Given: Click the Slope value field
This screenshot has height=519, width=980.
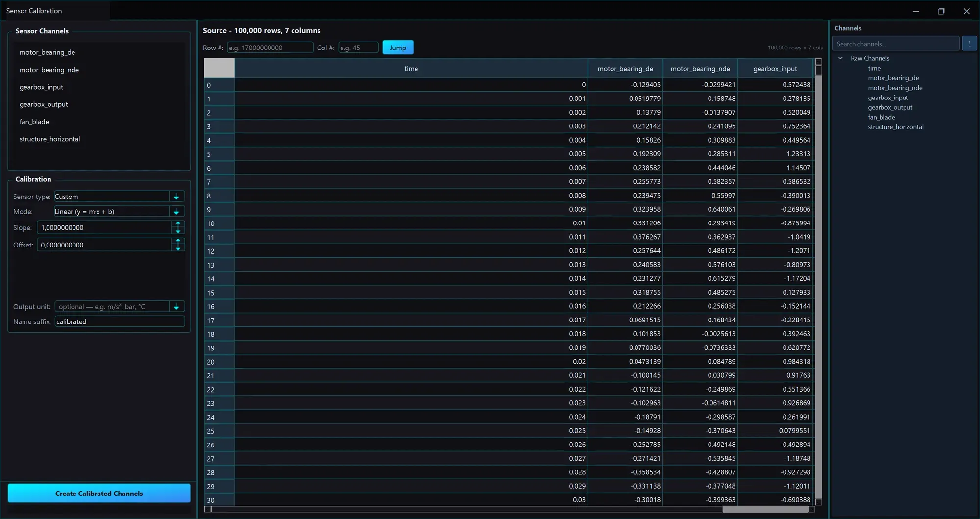Looking at the screenshot, I should point(104,227).
